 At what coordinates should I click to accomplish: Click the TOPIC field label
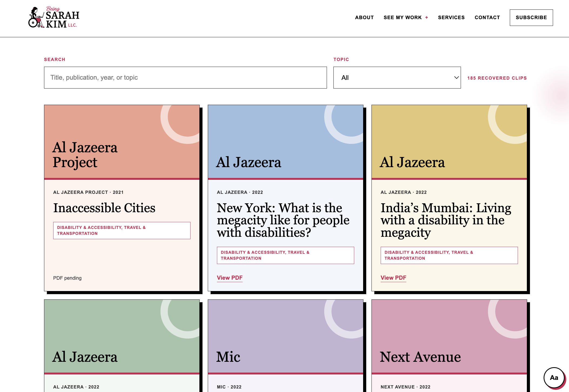[x=341, y=59]
